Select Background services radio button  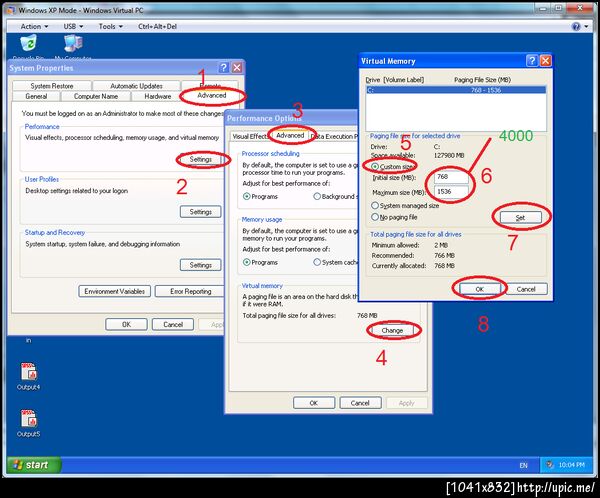coord(317,196)
